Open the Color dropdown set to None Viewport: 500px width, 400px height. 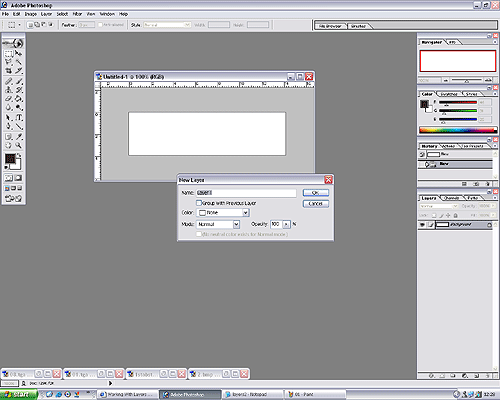(223, 213)
